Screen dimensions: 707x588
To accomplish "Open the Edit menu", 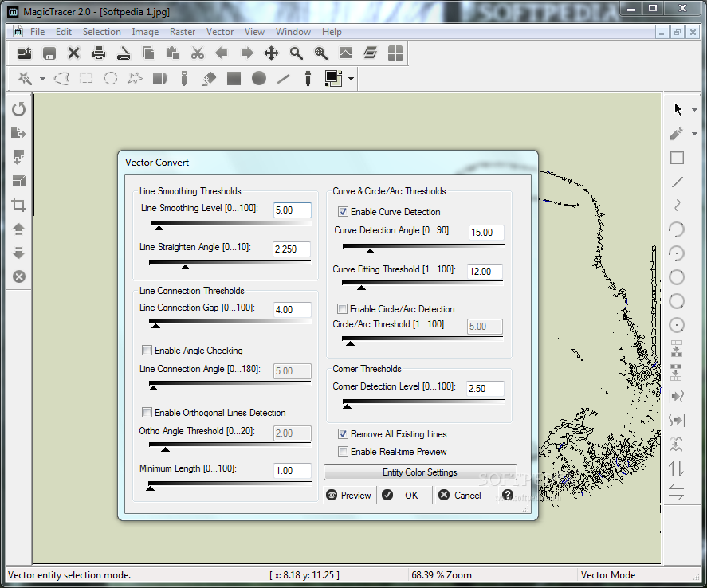I will click(64, 32).
